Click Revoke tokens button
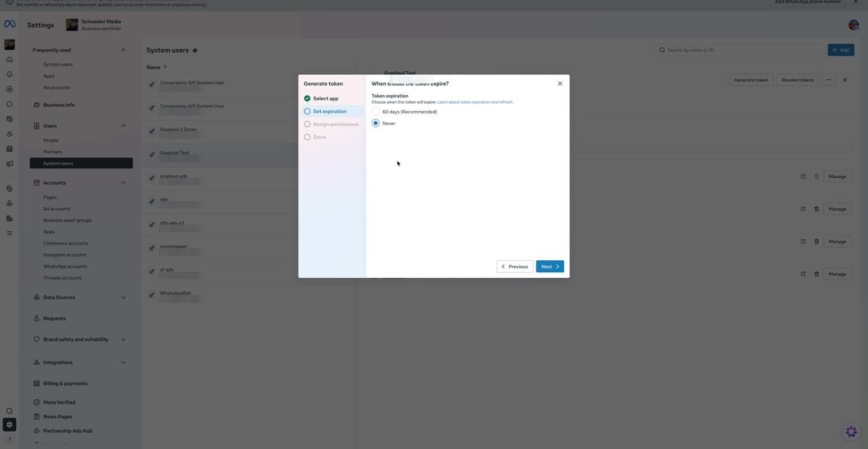This screenshot has height=449, width=868. [797, 80]
